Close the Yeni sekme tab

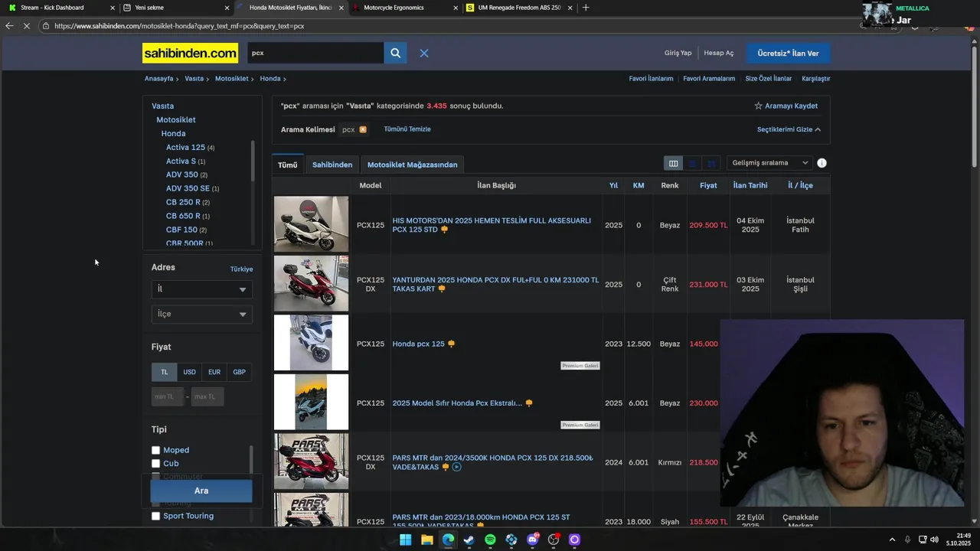(x=227, y=8)
